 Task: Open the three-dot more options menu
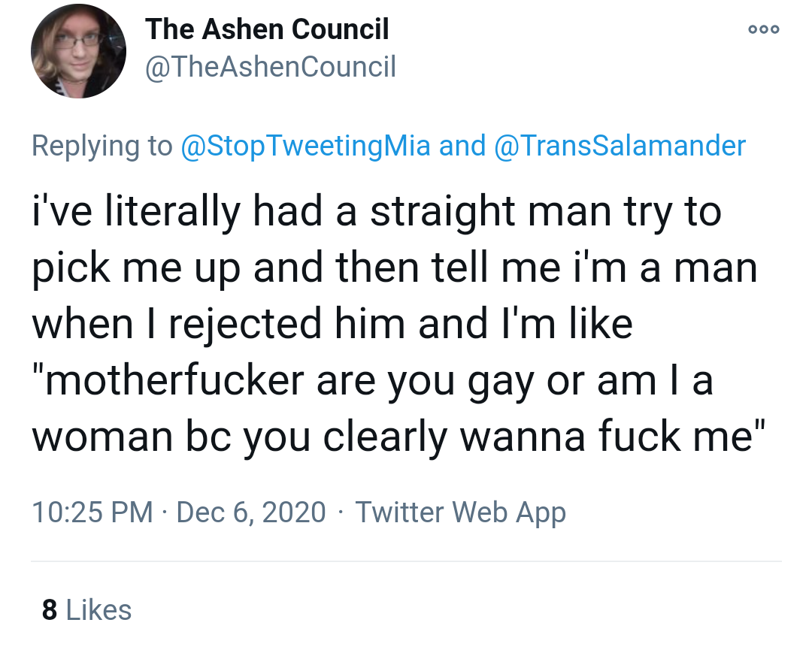coord(764,30)
